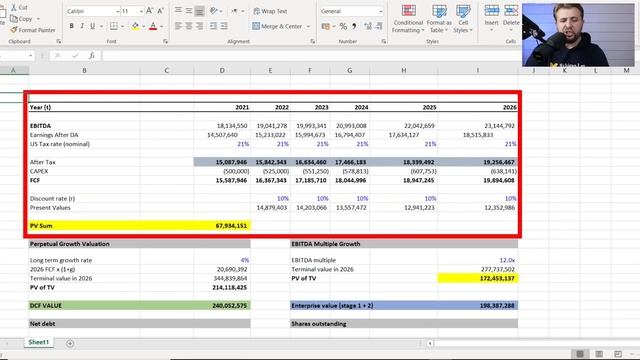The width and height of the screenshot is (640, 360).
Task: Open the Calibri font name dropdown
Action: pos(118,11)
